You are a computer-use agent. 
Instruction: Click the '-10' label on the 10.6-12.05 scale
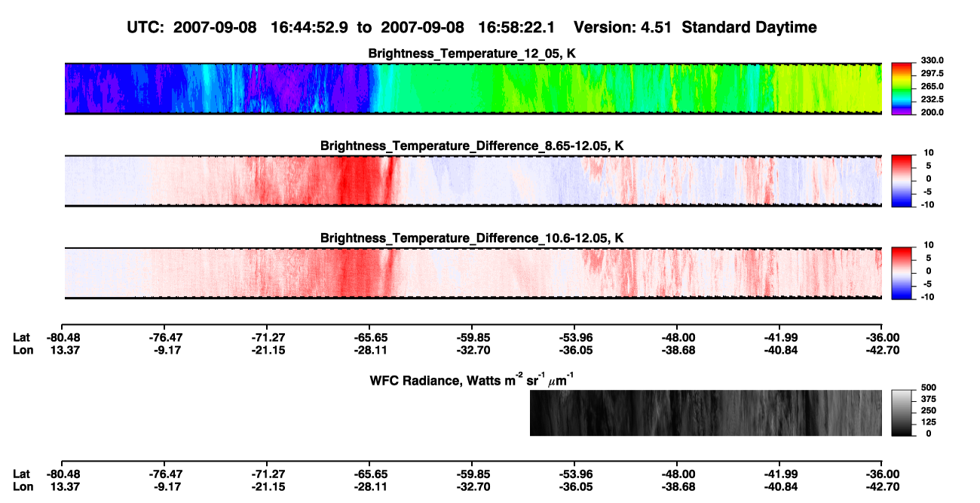[926, 296]
